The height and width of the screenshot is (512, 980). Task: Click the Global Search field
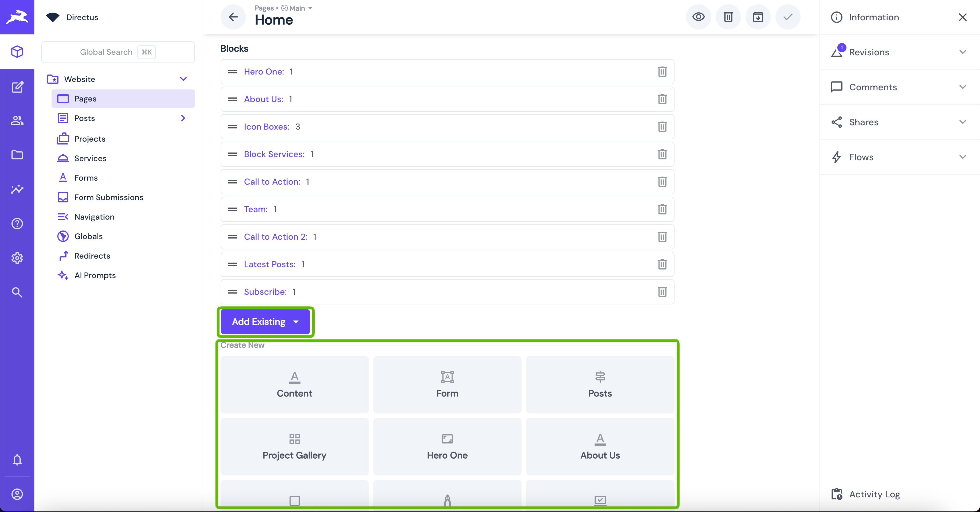pyautogui.click(x=117, y=52)
